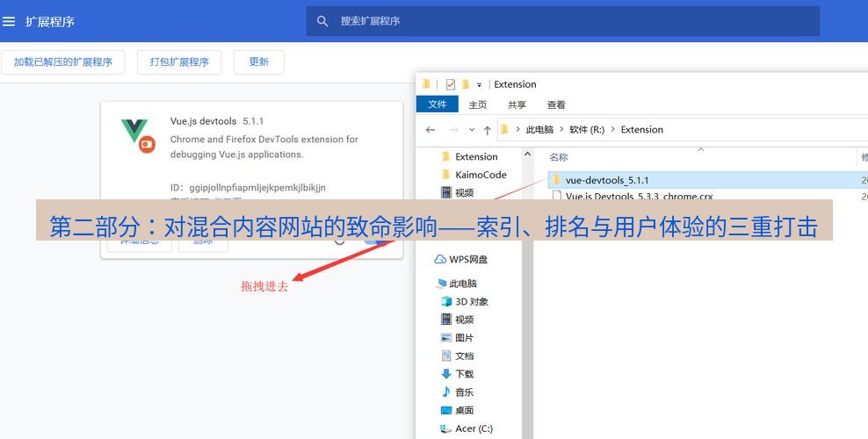Click 此电脑 in the address bar
The image size is (868, 439).
pos(539,129)
